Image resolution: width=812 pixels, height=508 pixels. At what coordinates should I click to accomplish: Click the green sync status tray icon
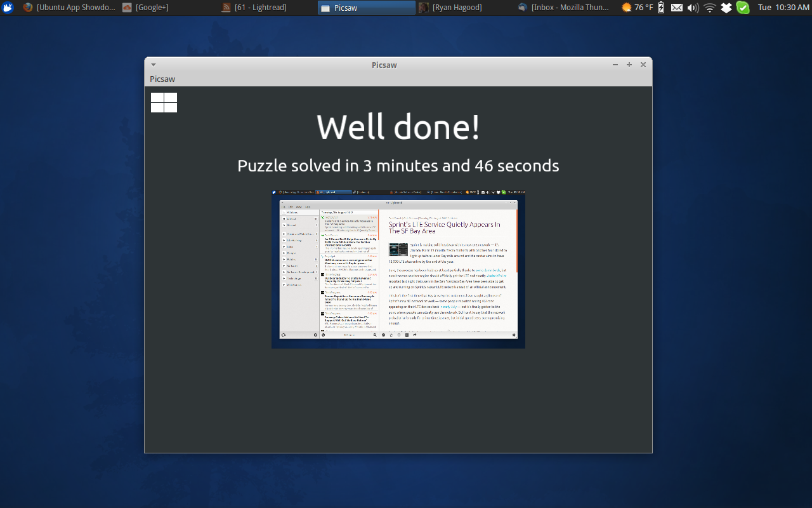(743, 7)
